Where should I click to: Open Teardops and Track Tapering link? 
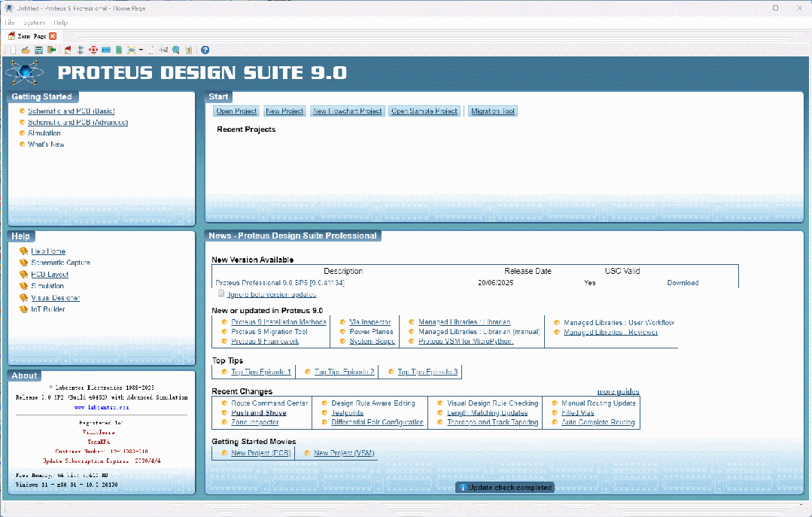click(492, 423)
